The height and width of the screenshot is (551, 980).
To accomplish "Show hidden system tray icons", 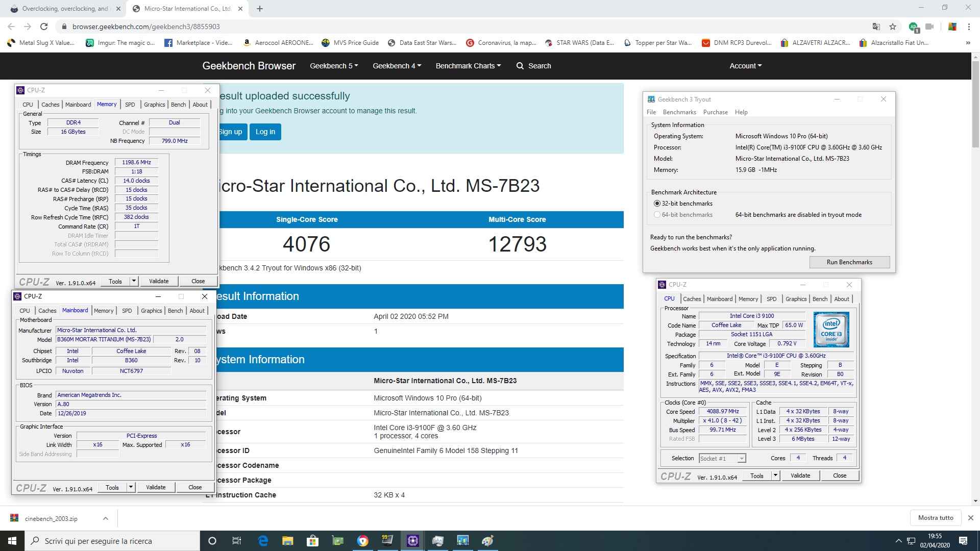I will (x=898, y=541).
